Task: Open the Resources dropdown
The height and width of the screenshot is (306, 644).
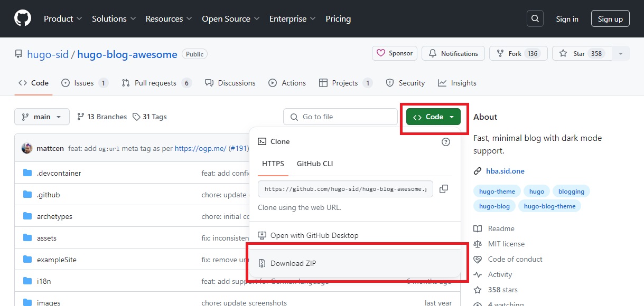Action: coord(169,18)
